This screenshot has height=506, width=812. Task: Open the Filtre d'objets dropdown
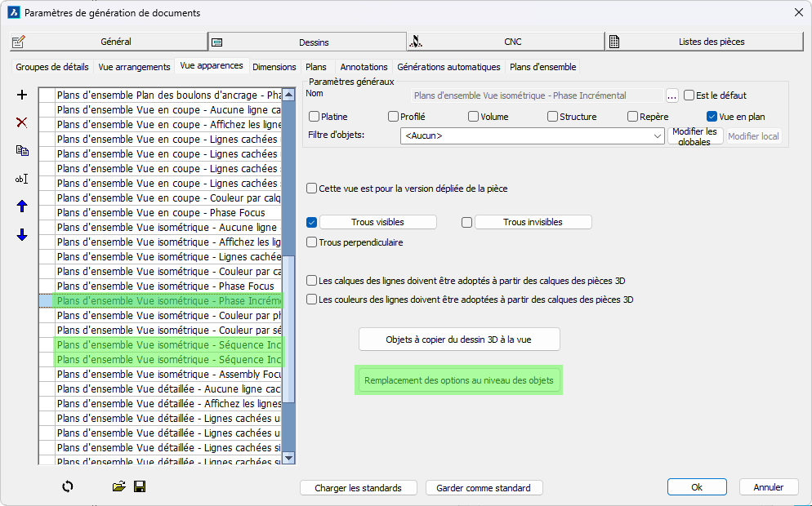coord(658,136)
